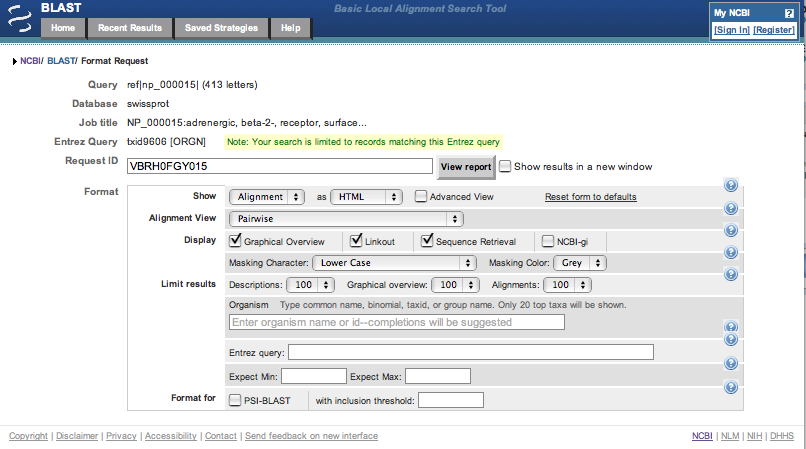
Task: Check Show results in a new window
Action: pos(505,166)
